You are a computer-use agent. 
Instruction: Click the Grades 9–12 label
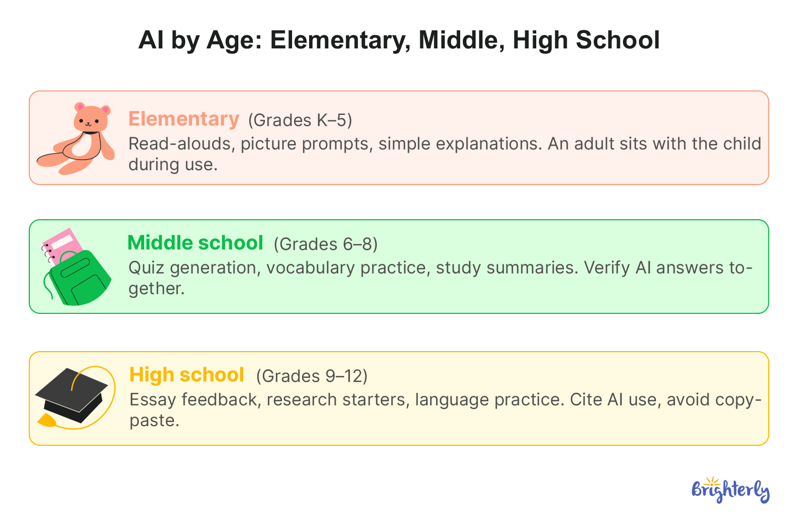(x=312, y=376)
